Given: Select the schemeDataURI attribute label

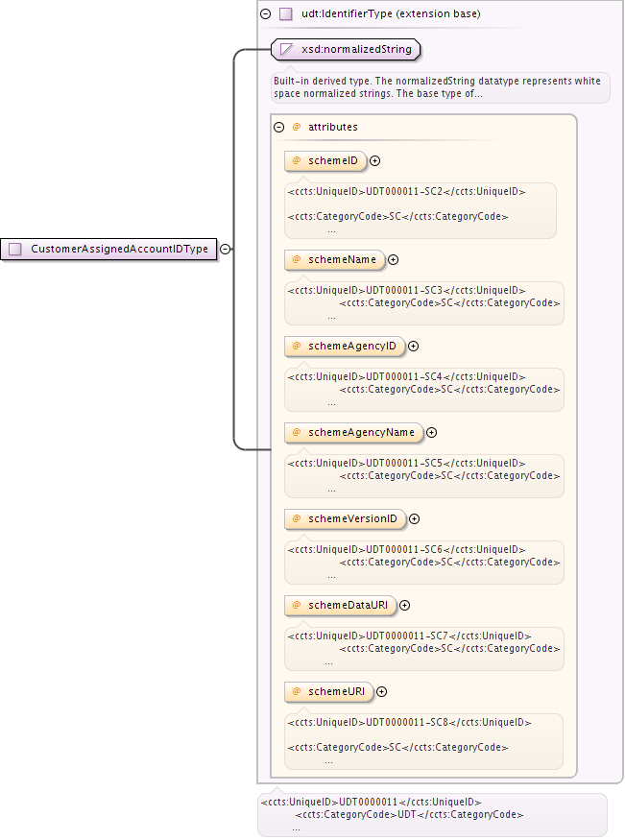Looking at the screenshot, I should (x=349, y=605).
